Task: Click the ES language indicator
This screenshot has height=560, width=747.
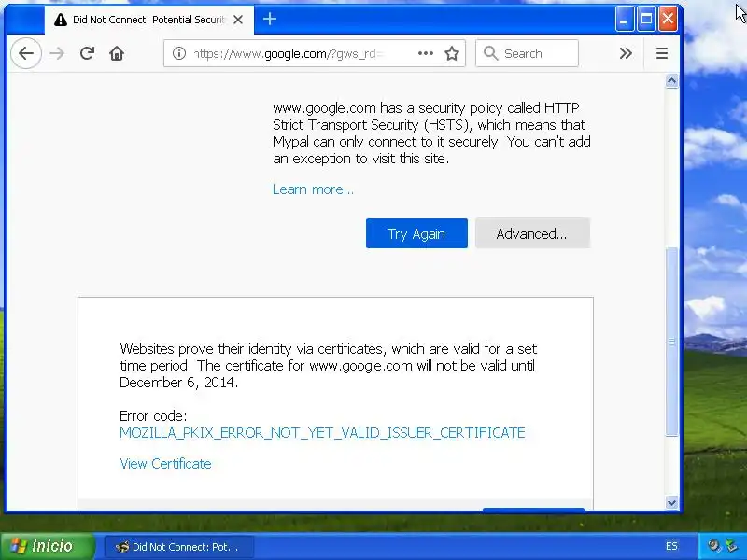Action: tap(671, 546)
